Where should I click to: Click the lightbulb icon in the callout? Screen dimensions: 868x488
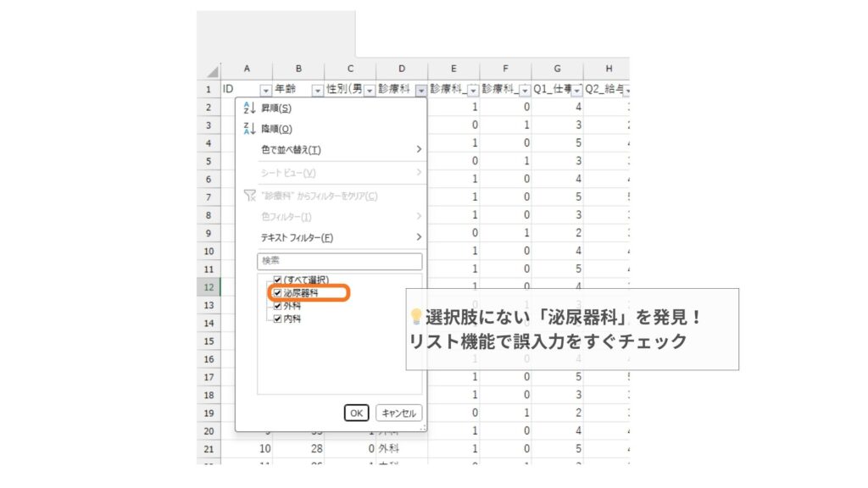point(415,317)
